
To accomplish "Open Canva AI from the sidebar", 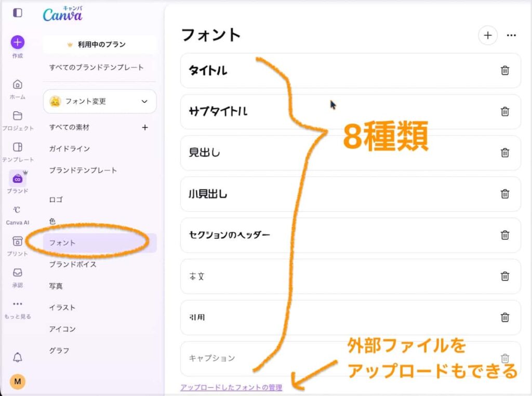I will (18, 210).
